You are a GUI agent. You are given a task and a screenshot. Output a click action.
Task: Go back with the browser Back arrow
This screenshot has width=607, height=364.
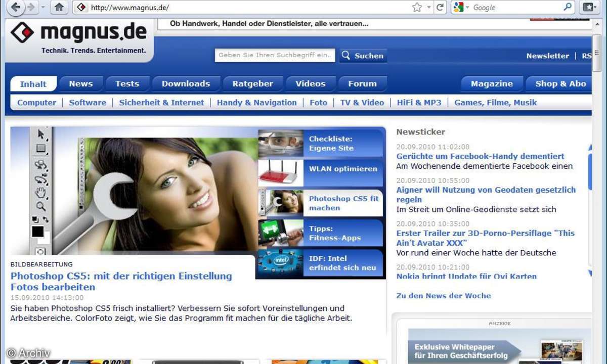[x=16, y=7]
